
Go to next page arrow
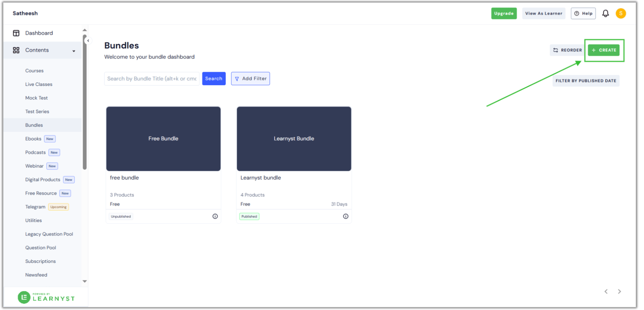[619, 291]
